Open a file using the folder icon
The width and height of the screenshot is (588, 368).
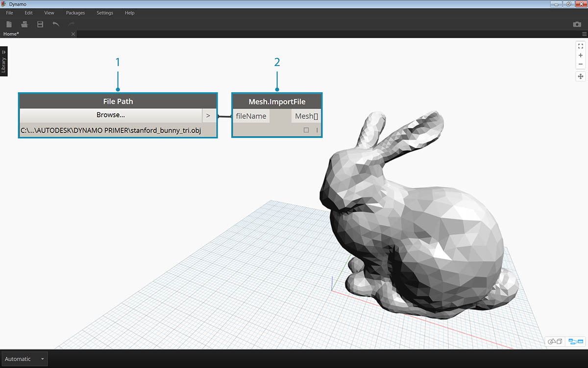click(24, 24)
